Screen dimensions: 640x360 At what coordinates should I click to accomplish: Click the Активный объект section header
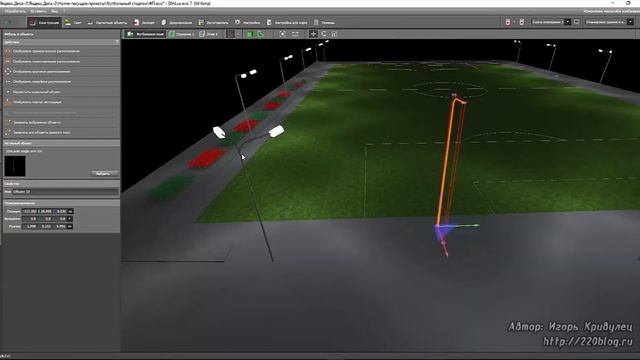[x=61, y=143]
